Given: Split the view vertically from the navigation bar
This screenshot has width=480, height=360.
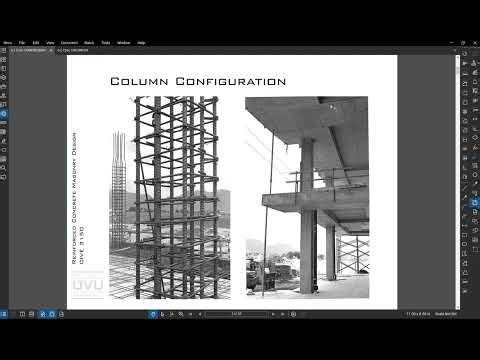Looking at the screenshot, I should pyautogui.click(x=22, y=314).
